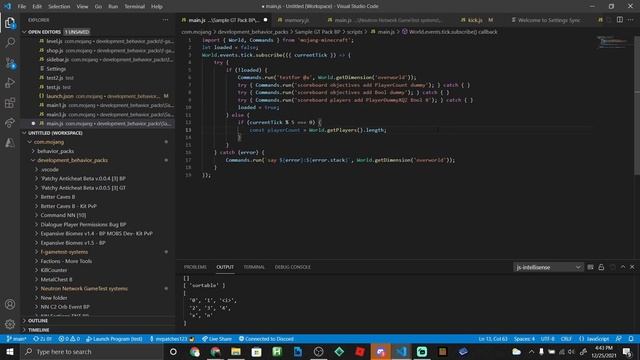Open the Search view in activity bar

10,42
